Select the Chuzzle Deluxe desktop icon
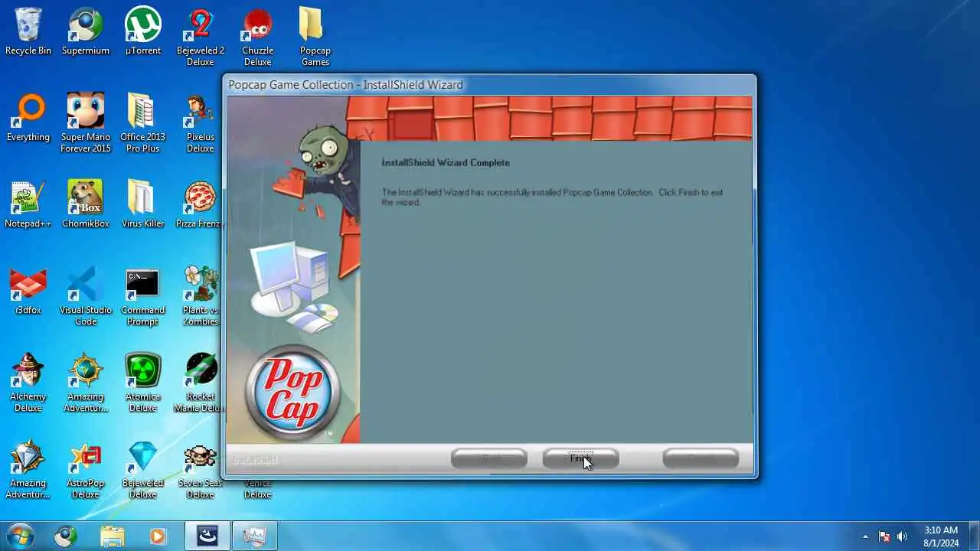 pyautogui.click(x=258, y=37)
